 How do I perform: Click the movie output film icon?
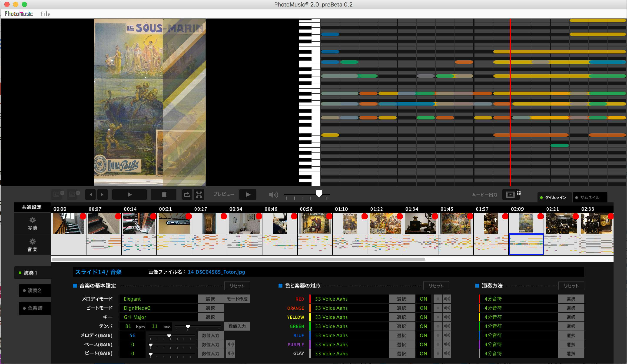pos(511,195)
